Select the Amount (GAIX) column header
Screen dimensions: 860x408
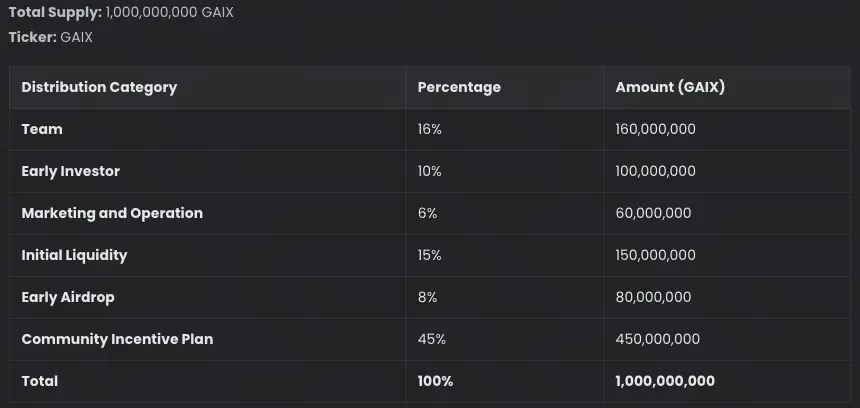pyautogui.click(x=670, y=87)
